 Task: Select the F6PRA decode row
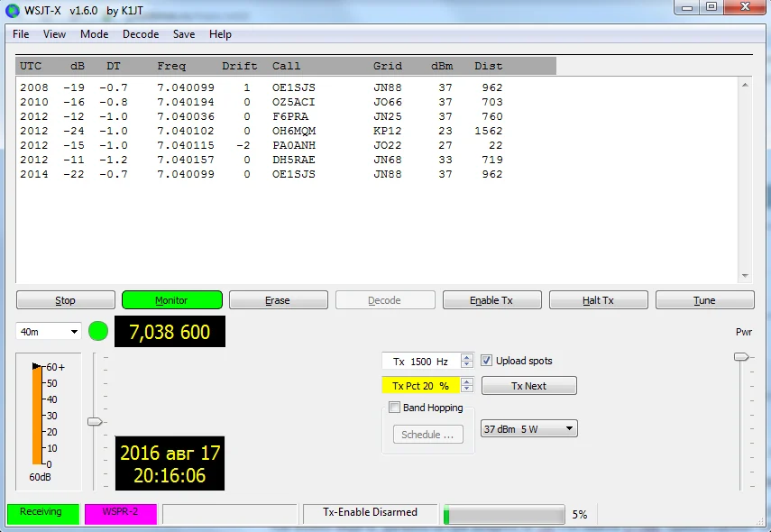pyautogui.click(x=262, y=116)
